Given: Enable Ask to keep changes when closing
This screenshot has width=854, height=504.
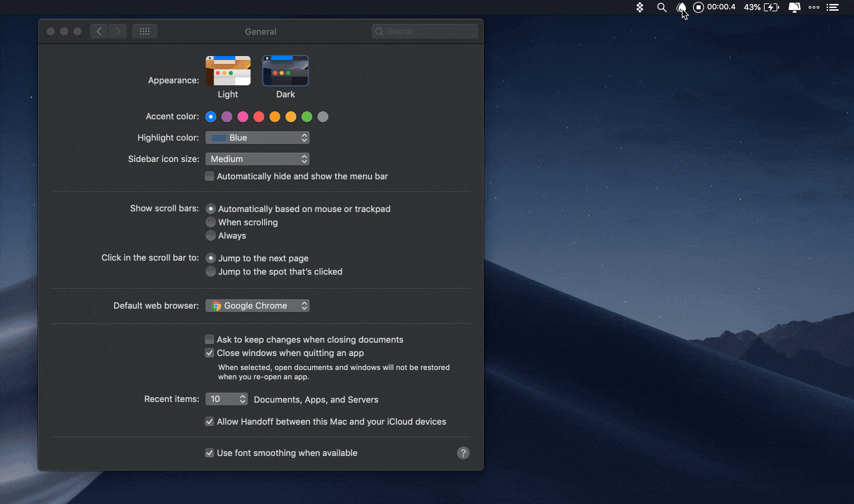Looking at the screenshot, I should (x=209, y=340).
